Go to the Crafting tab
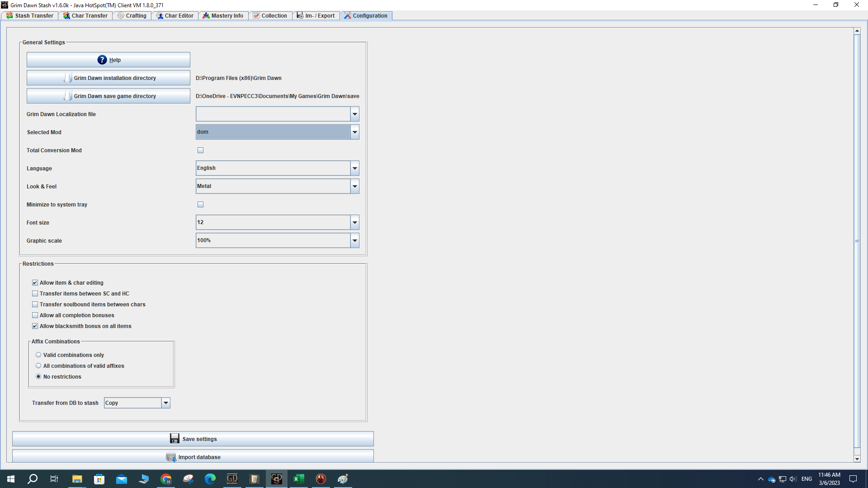 [132, 16]
